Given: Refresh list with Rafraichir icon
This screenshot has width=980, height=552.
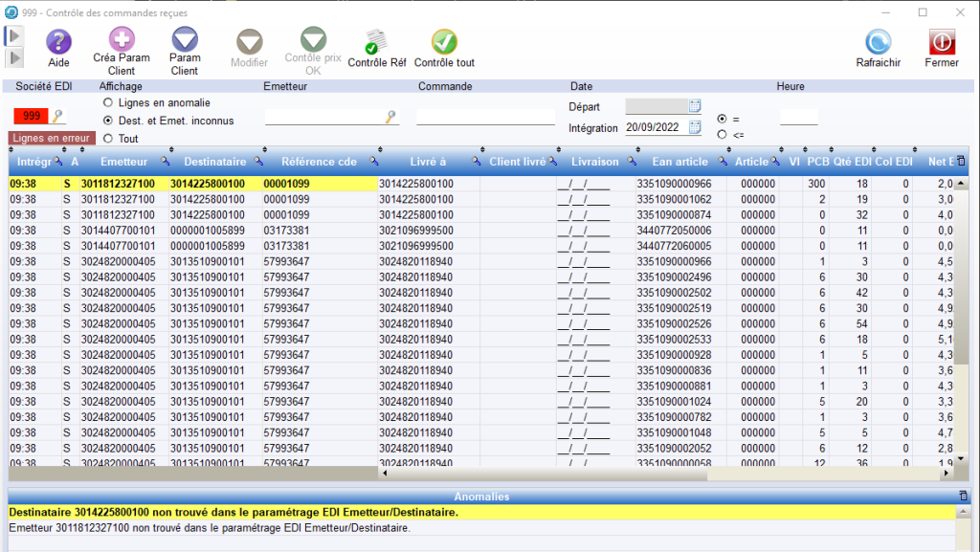Looking at the screenshot, I should (x=878, y=42).
